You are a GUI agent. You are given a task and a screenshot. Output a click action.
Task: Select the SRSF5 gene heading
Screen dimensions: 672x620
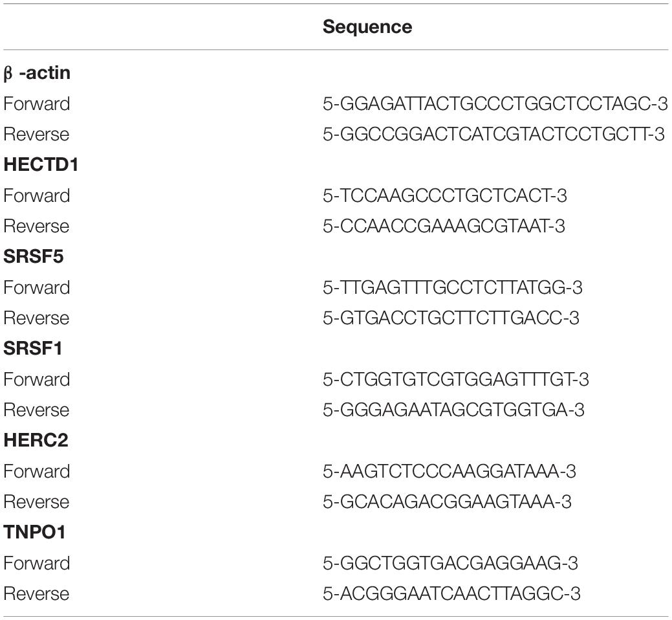pyautogui.click(x=34, y=256)
